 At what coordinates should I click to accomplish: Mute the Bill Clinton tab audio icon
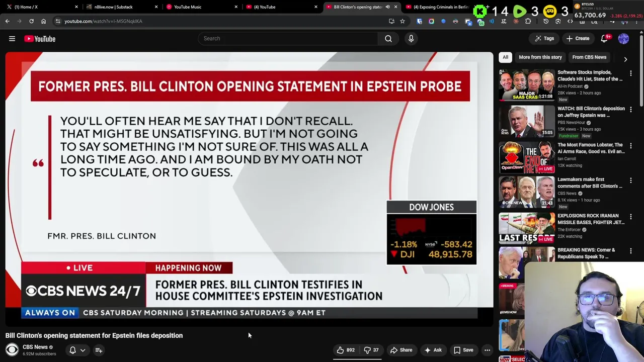pyautogui.click(x=387, y=7)
